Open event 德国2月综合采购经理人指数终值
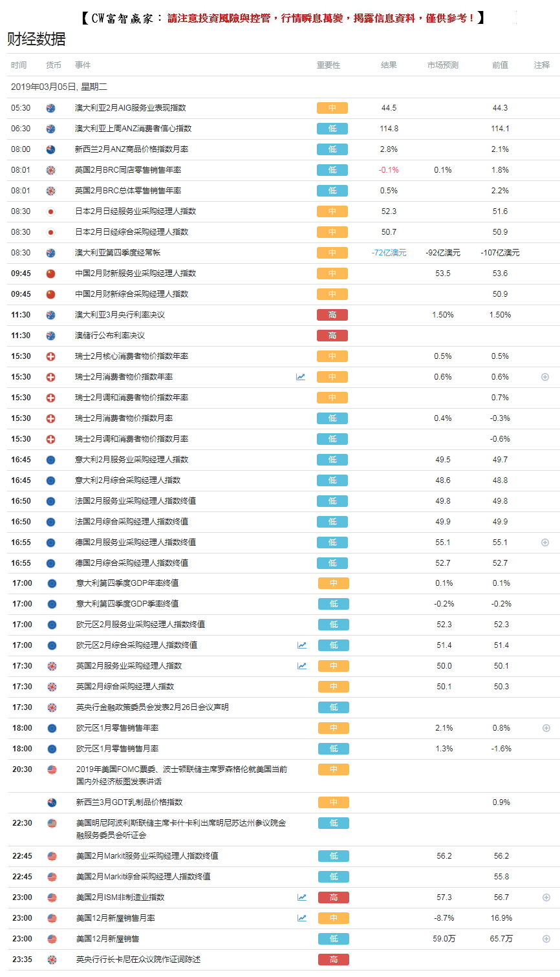Viewport: 560px width, 977px height. [x=132, y=563]
